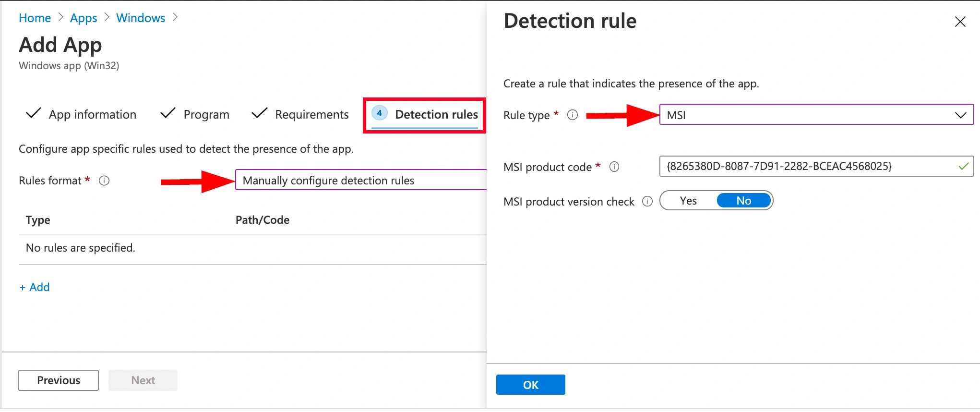Screen dimensions: 980x412
Task: Set MSI product version check to Yes
Action: point(688,201)
